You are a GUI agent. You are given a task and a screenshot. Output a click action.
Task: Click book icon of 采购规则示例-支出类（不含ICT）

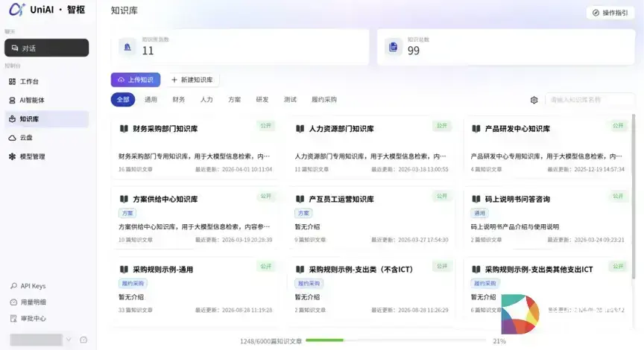click(300, 270)
